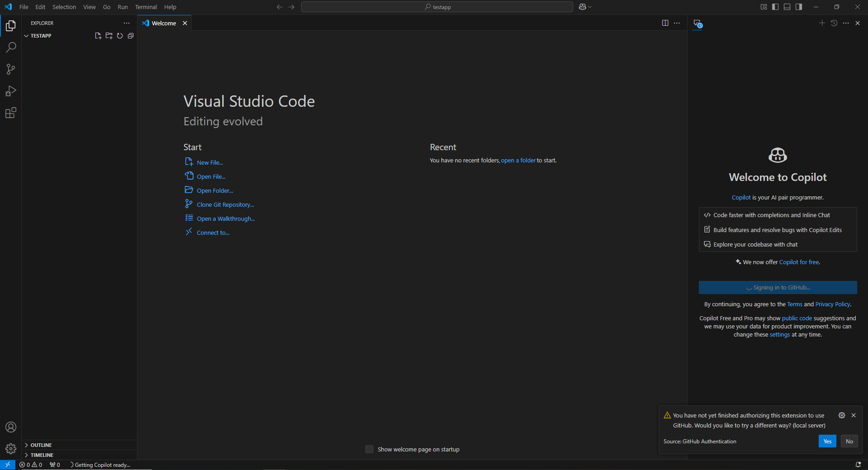This screenshot has height=470, width=868.
Task: Click the Connect to... link
Action: [x=213, y=233]
